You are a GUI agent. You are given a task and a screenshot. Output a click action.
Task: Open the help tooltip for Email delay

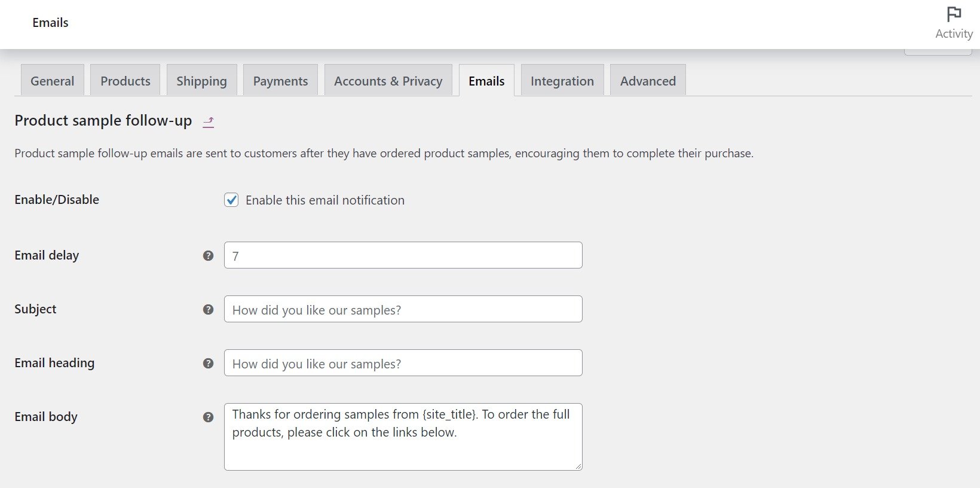pos(208,255)
